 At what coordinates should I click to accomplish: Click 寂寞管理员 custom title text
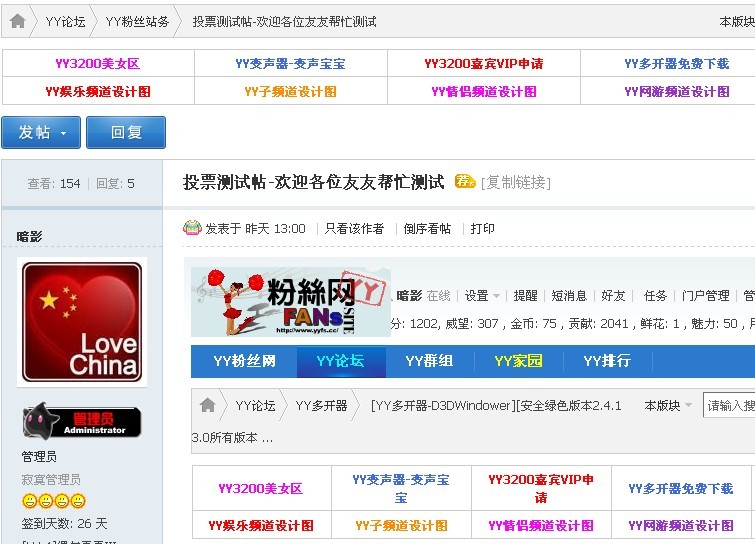coord(51,479)
